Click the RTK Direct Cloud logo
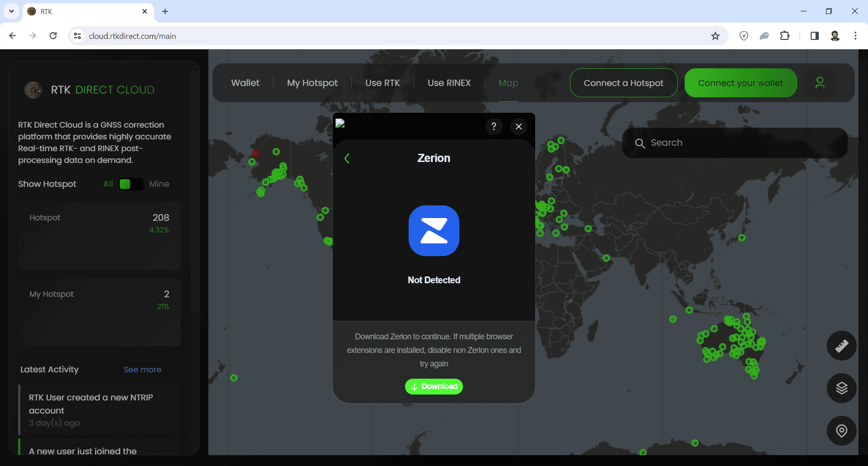Image resolution: width=868 pixels, height=466 pixels. click(x=33, y=90)
